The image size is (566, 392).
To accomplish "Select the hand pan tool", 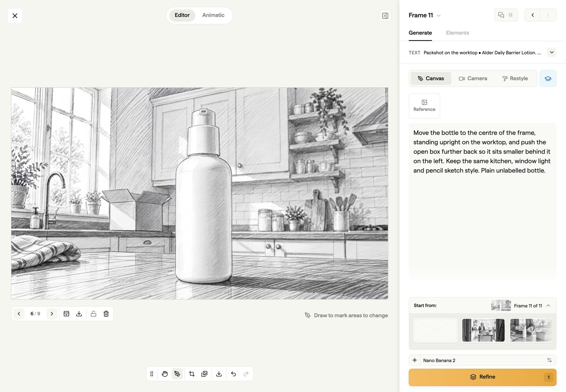I will (165, 374).
